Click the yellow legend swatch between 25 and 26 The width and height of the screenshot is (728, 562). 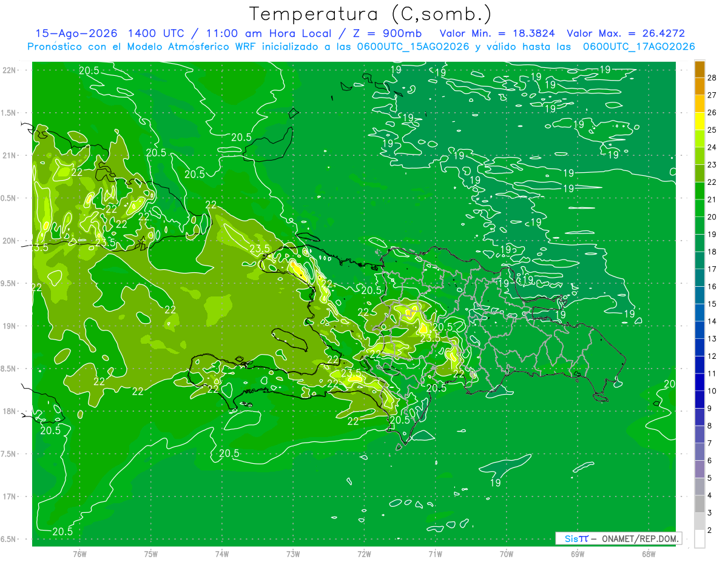pyautogui.click(x=699, y=121)
